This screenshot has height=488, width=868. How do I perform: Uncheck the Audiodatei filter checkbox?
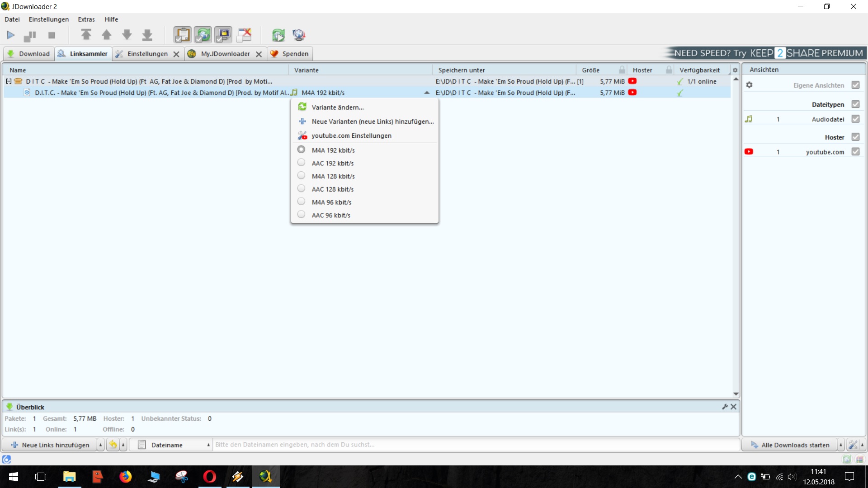click(x=855, y=119)
